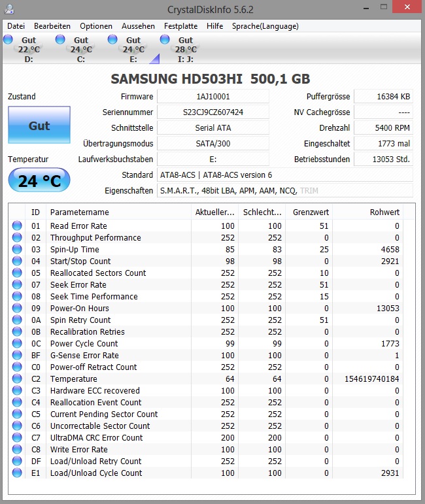
Task: Click status orb for Start/Stop Count
Action: coord(17,261)
